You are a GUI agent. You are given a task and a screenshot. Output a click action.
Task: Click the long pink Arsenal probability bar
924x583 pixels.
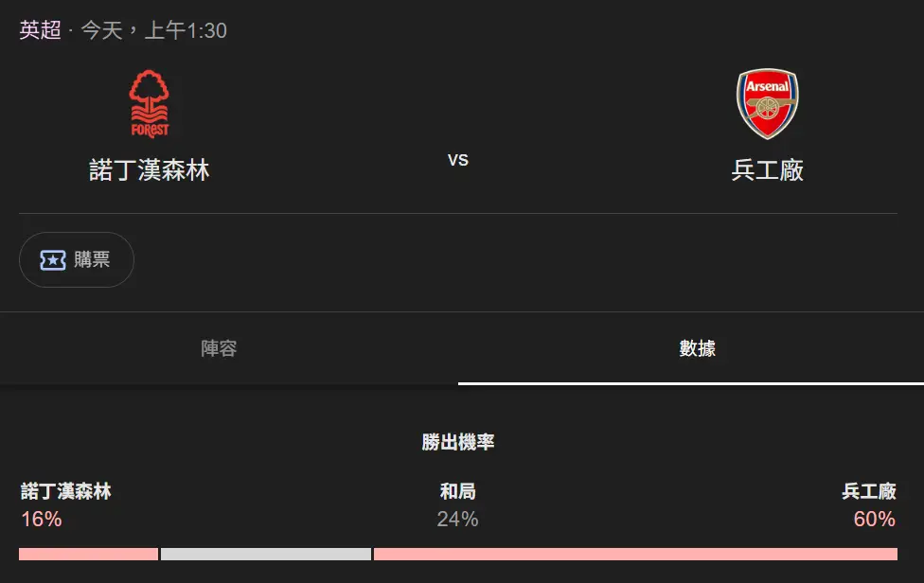(x=635, y=554)
